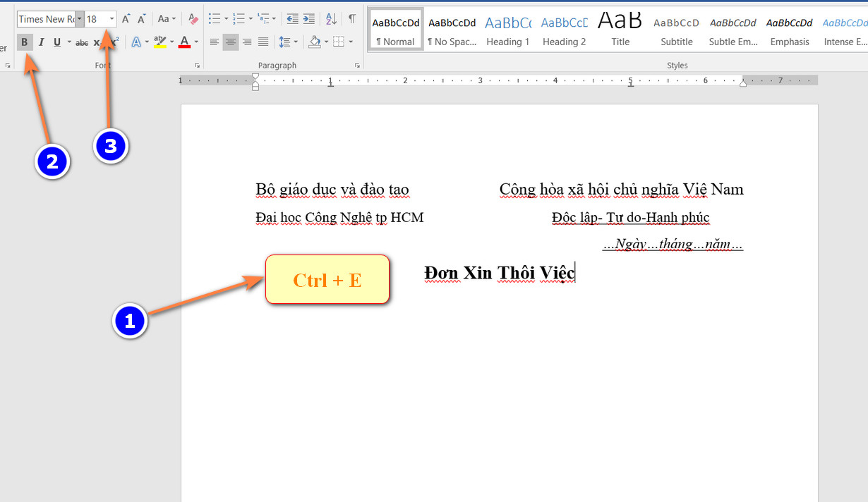Start a numbered list

(x=239, y=19)
